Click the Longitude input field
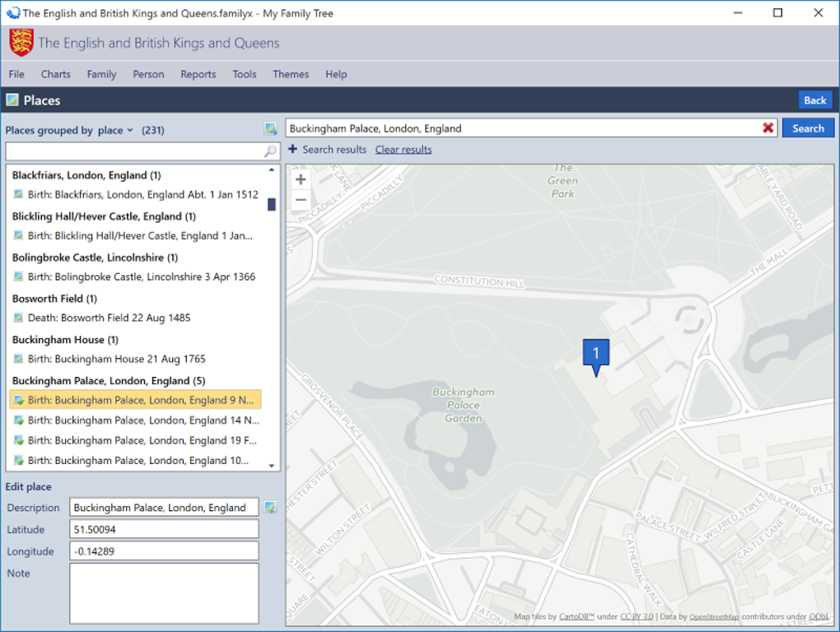The image size is (840, 632). pyautogui.click(x=164, y=551)
